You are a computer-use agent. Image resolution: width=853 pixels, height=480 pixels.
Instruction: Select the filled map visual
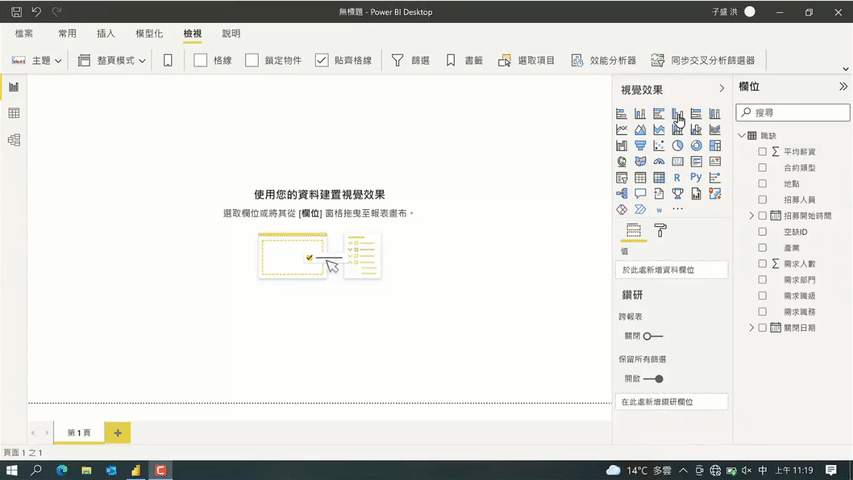[640, 162]
